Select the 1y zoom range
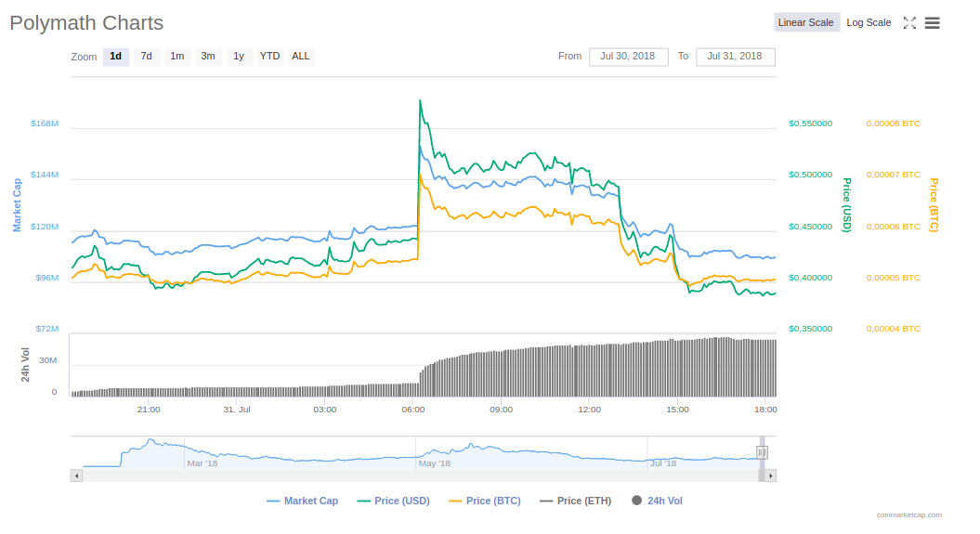The image size is (980, 534). tap(239, 57)
